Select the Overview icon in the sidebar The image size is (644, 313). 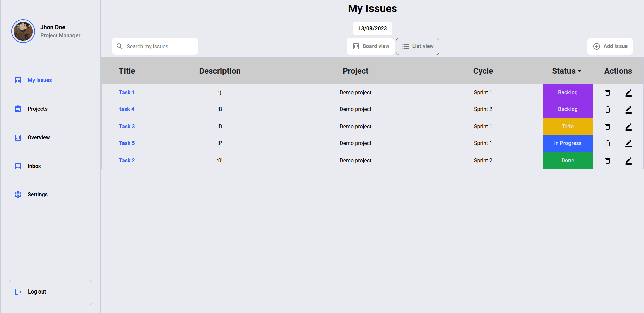tap(18, 137)
